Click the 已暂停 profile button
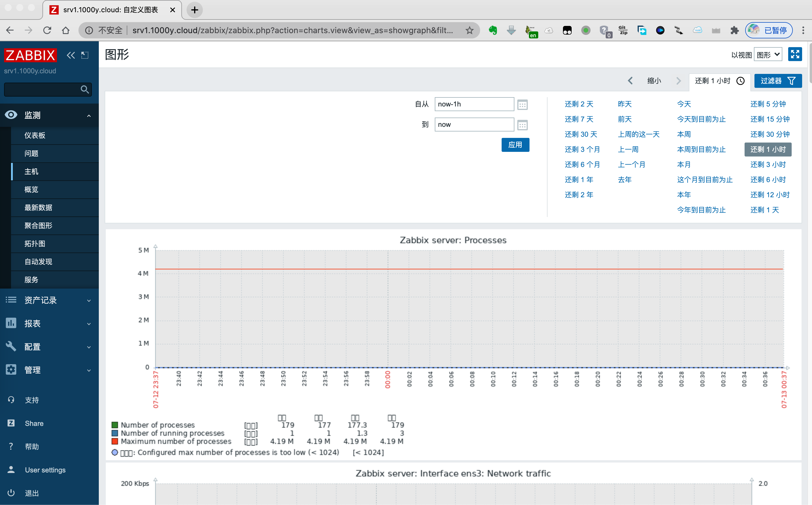 point(769,30)
